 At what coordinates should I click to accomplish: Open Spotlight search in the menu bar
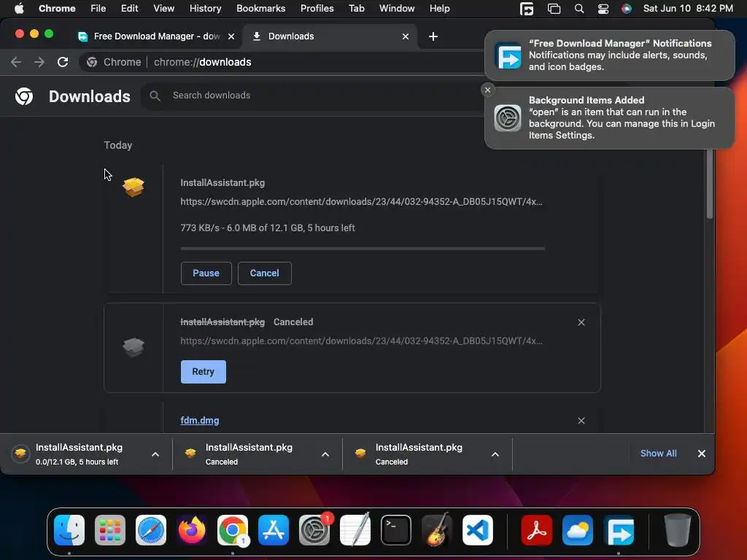pos(578,9)
